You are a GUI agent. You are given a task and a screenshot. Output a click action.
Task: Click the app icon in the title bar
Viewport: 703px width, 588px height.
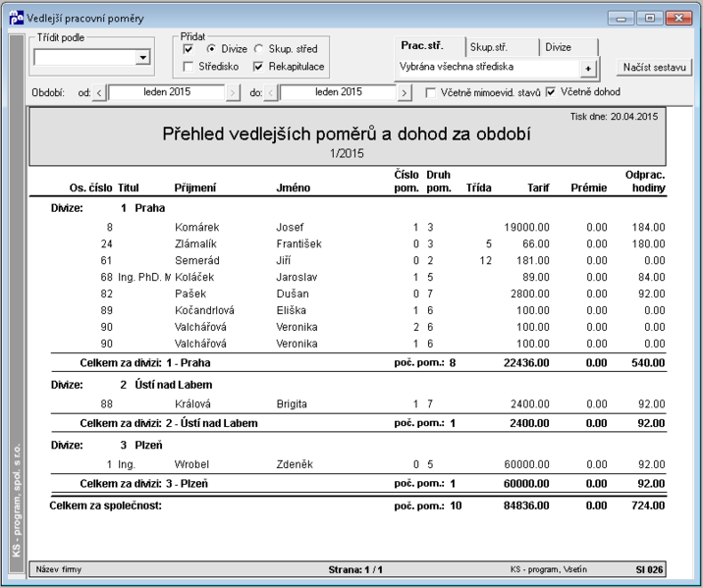(x=16, y=18)
